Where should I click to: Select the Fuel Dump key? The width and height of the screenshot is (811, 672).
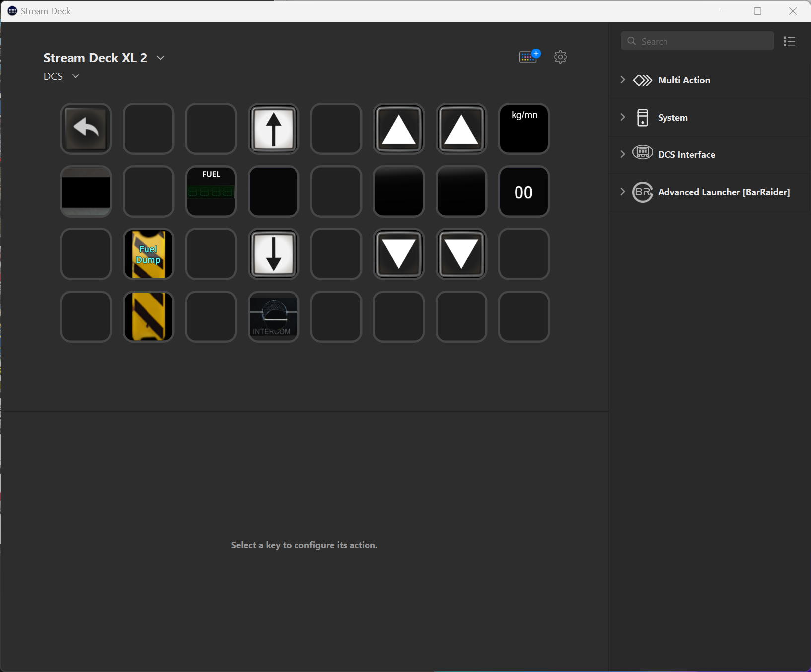pyautogui.click(x=148, y=254)
